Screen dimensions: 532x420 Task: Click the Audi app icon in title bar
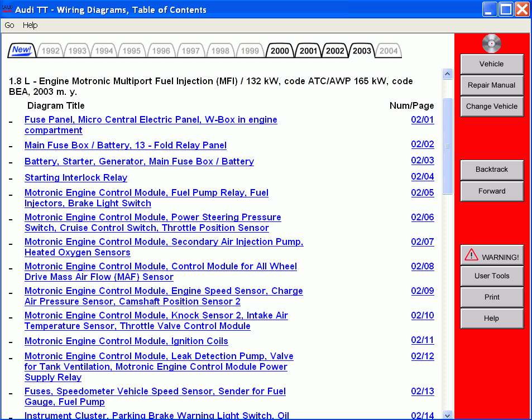7,9
